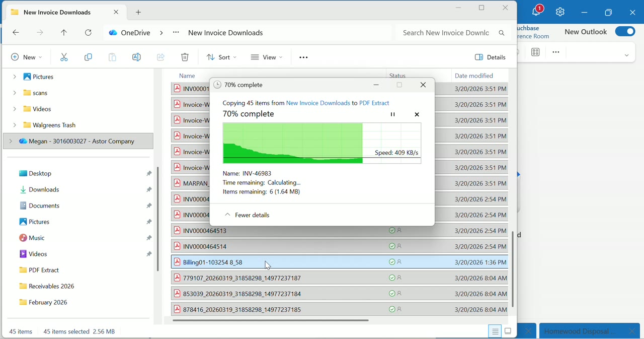Switch to large thumbnails view
644x339 pixels.
(508, 331)
